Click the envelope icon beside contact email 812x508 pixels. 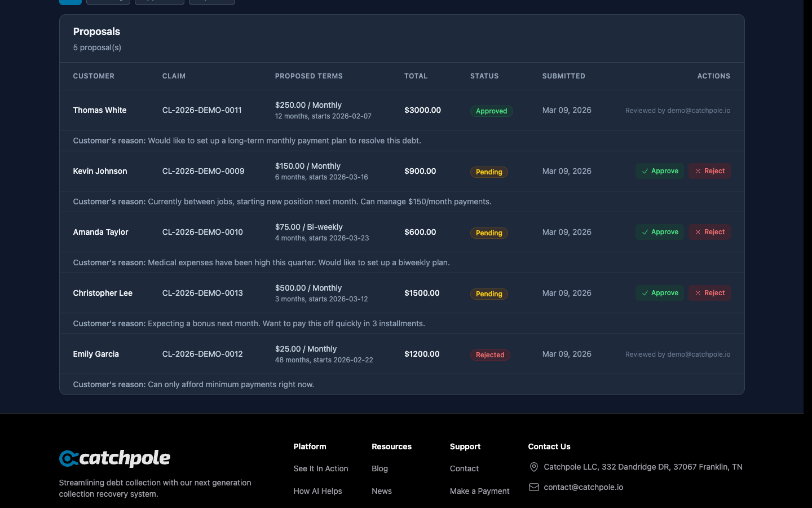533,487
